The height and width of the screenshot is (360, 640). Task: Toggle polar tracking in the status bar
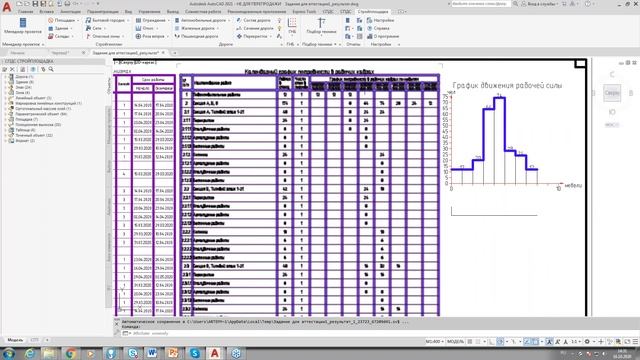pyautogui.click(x=500, y=342)
